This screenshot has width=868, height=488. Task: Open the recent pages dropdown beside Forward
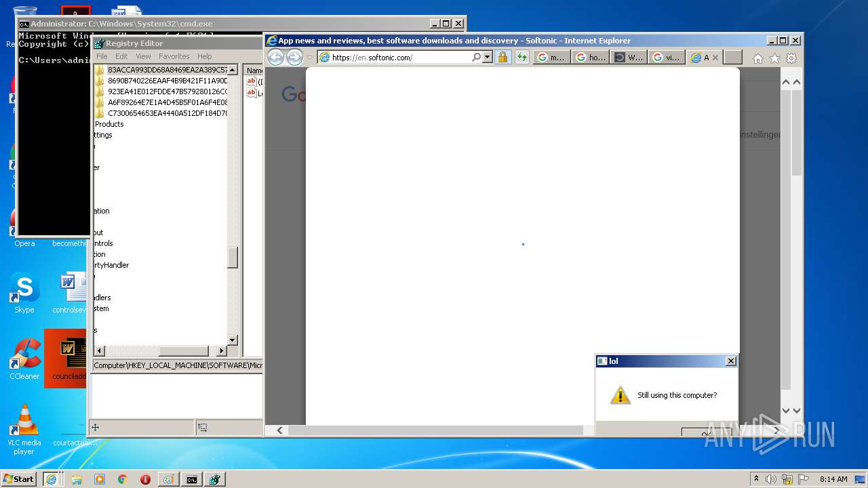tap(309, 58)
